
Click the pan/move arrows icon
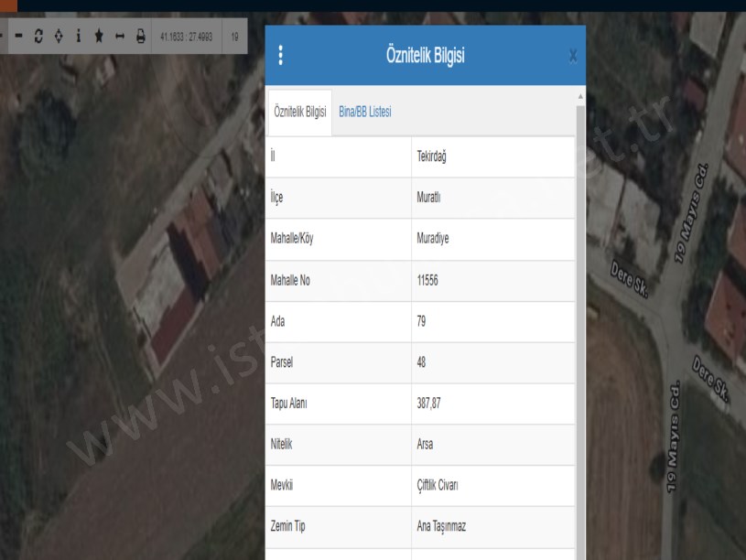click(x=59, y=38)
